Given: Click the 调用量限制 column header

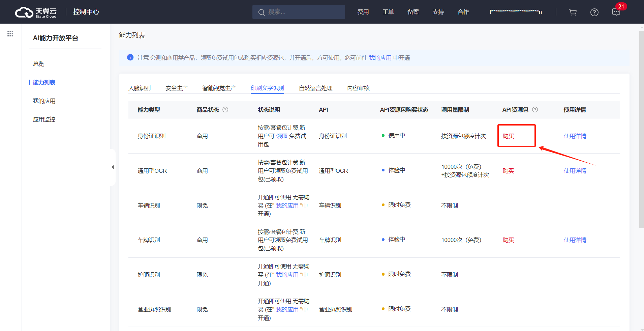Looking at the screenshot, I should click(455, 110).
